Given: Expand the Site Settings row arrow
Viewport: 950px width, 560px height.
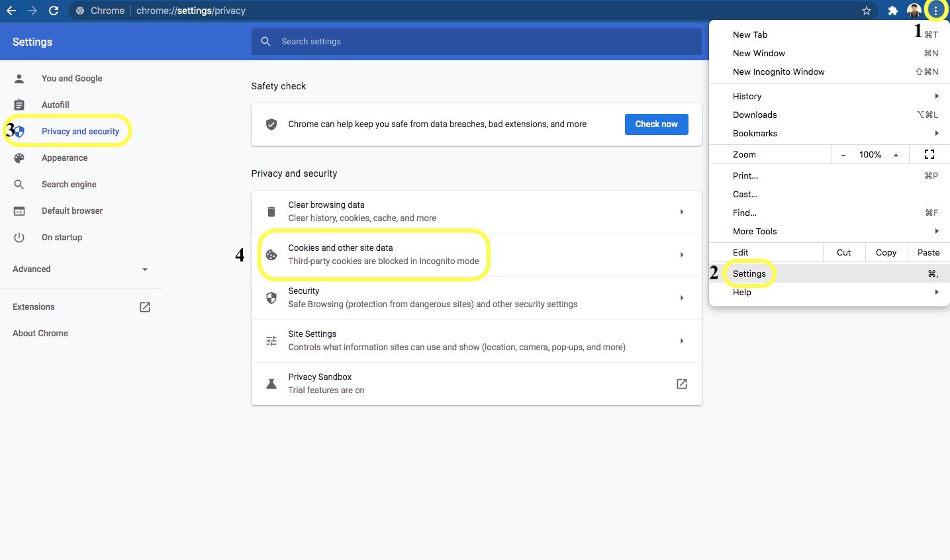Looking at the screenshot, I should pos(682,341).
